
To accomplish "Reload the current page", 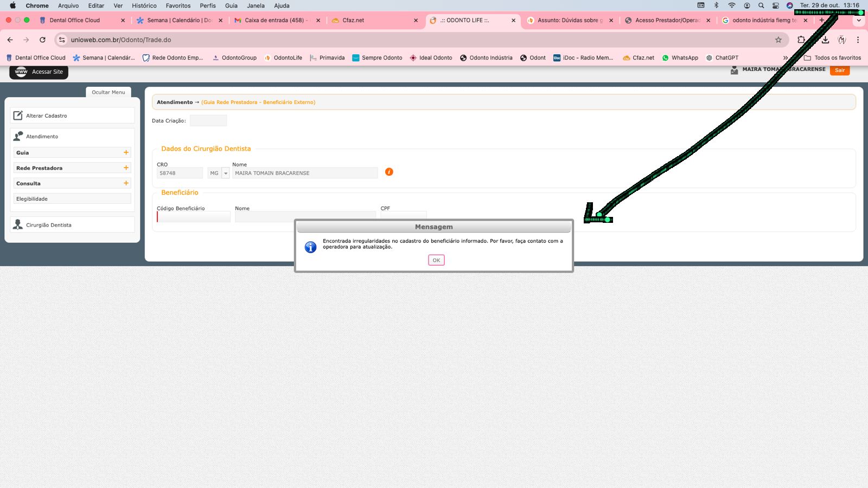I will pos(42,40).
